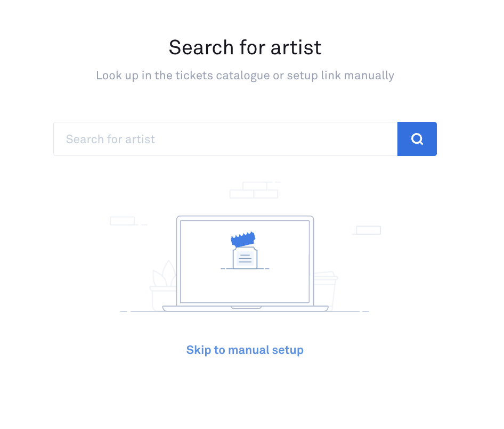Click the laptop screen illustration frame
The image size is (504, 429).
click(245, 261)
